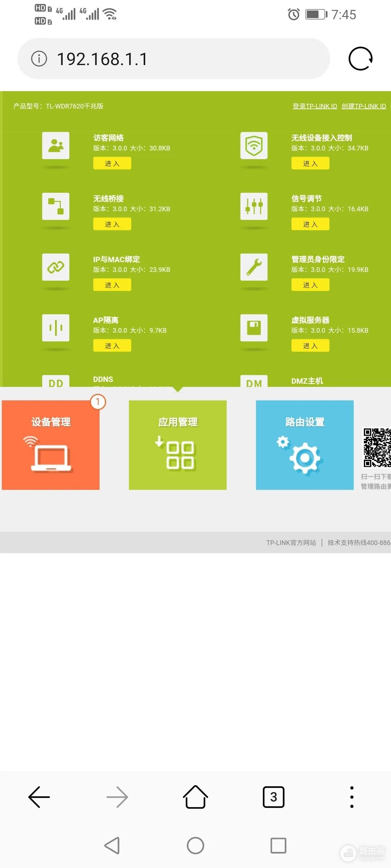Click the IP and MAC binding chain icon
Image resolution: width=391 pixels, height=868 pixels.
56,267
